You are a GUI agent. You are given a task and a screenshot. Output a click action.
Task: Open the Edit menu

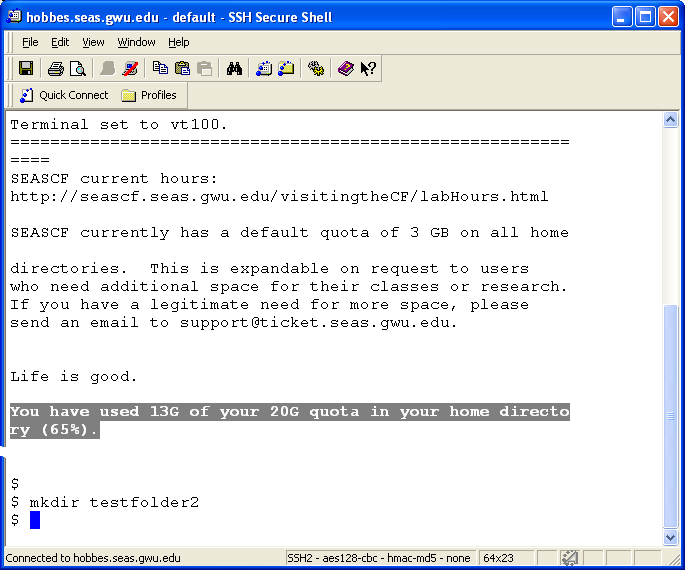pos(60,42)
